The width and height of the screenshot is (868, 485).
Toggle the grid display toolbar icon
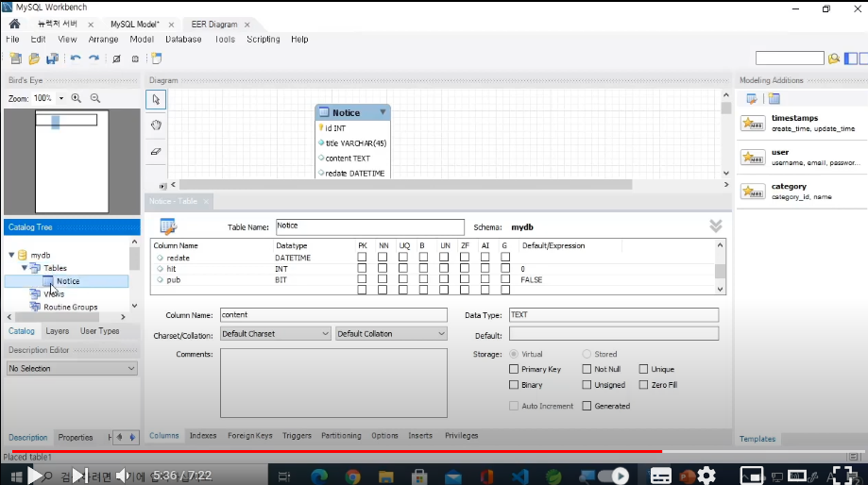pos(117,59)
